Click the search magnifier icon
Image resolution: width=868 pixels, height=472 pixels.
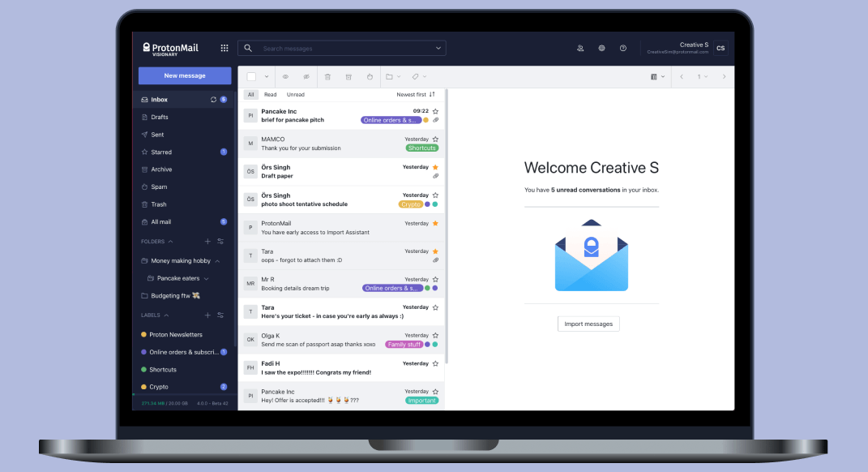click(248, 48)
